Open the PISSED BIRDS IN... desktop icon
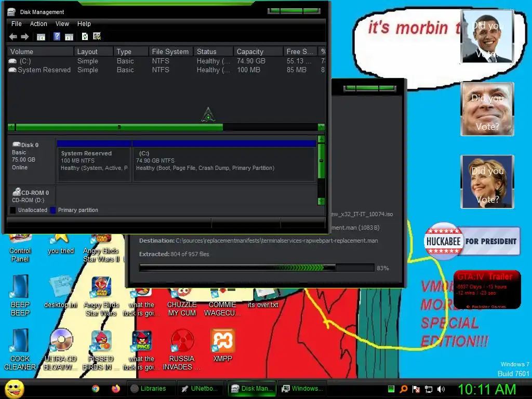 coord(101,350)
